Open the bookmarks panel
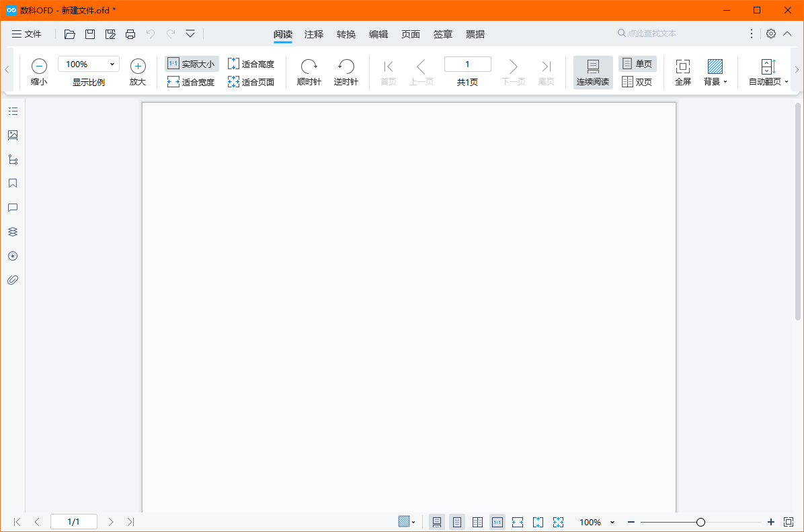Viewport: 804px width, 532px height. pyautogui.click(x=12, y=183)
